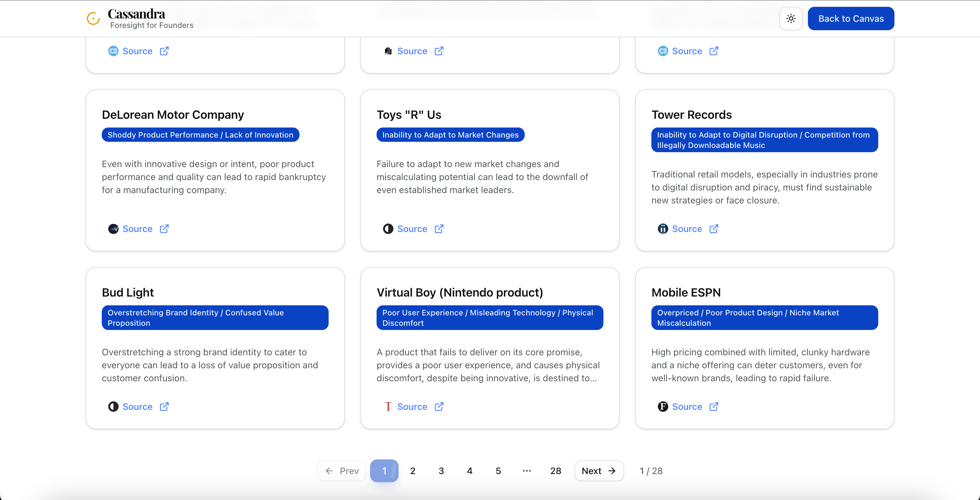Click the Prev page button
Viewport: 980px width, 500px height.
click(x=342, y=471)
